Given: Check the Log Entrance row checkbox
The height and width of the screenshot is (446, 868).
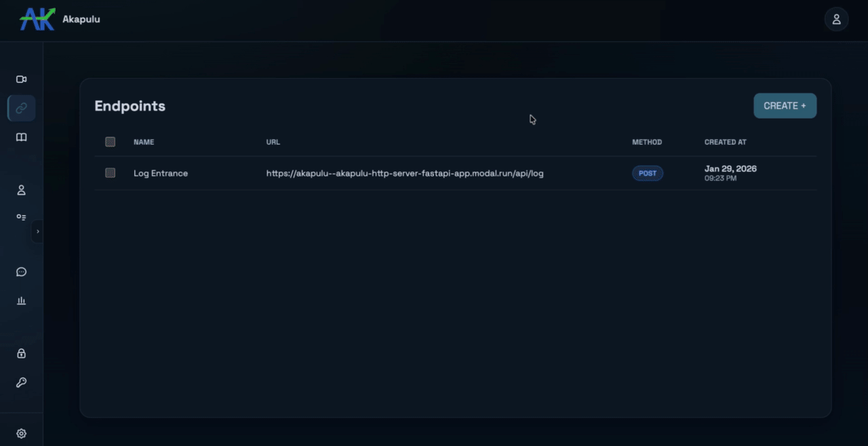Looking at the screenshot, I should tap(110, 173).
